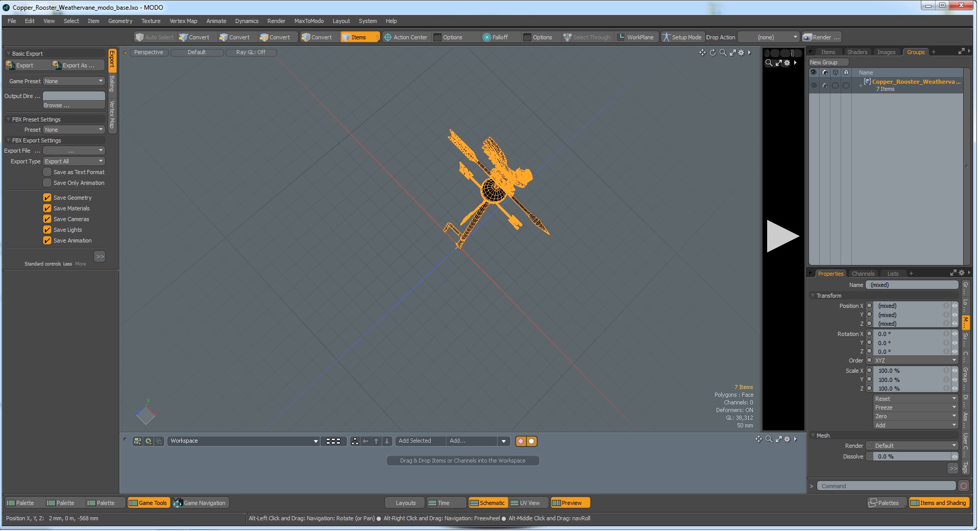Click the Export As... button
Viewport: 980px width, 531px height.
78,65
